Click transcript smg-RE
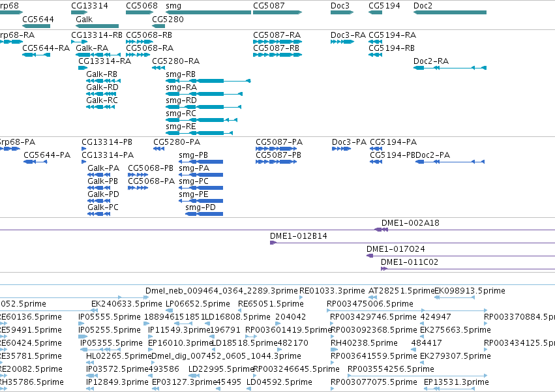This screenshot has width=555, height=392. point(200,133)
